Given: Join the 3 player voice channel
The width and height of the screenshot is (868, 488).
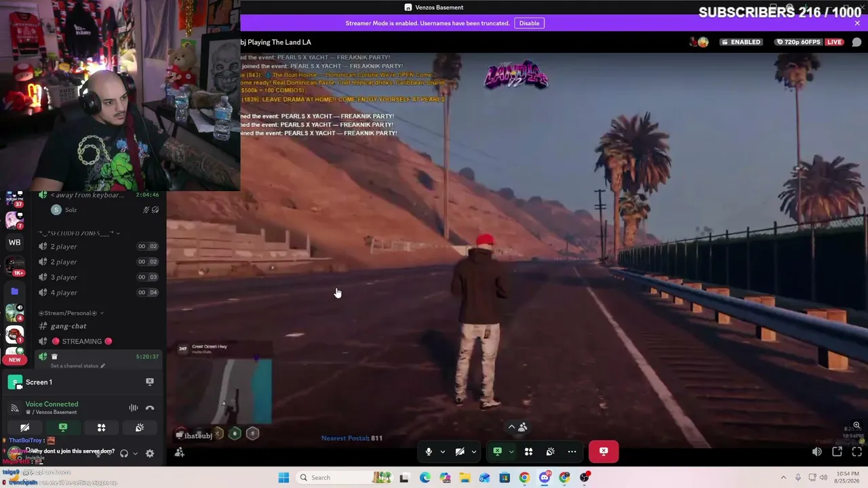Looking at the screenshot, I should (x=99, y=277).
